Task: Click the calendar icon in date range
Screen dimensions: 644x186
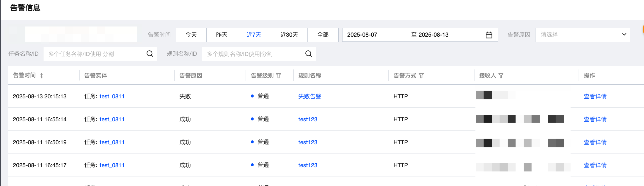Action: (489, 35)
